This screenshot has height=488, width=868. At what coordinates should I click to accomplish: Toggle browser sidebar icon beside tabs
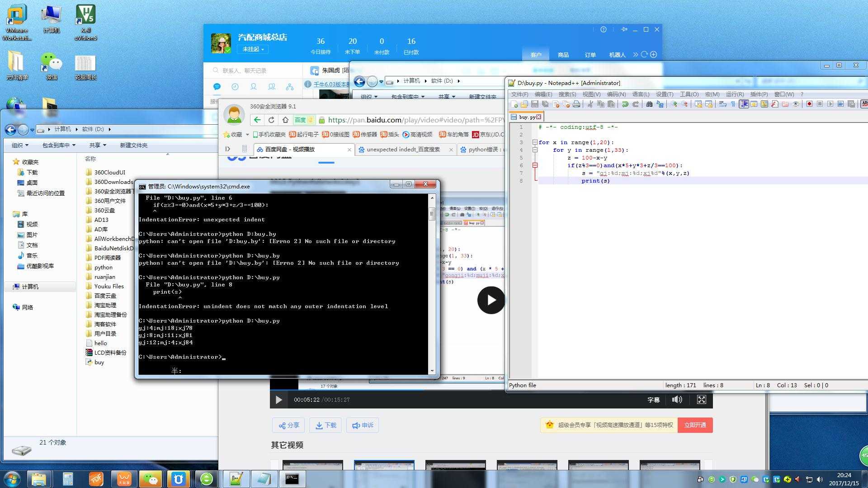point(228,149)
